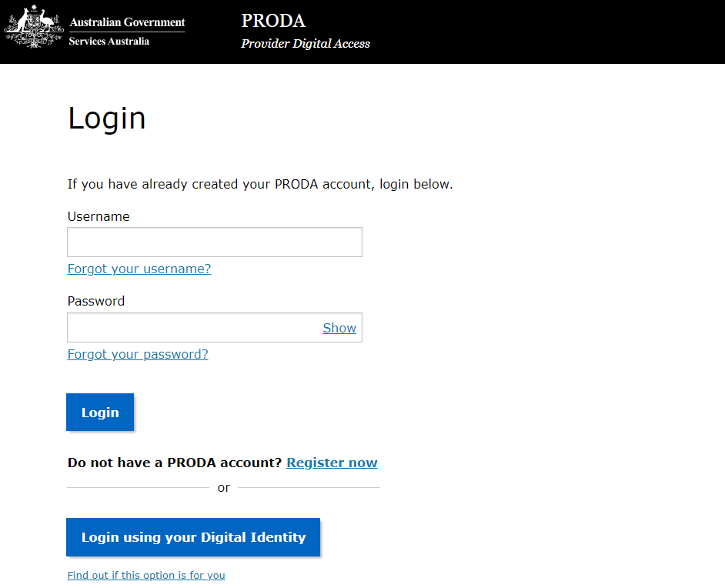Toggle Show to reveal the password
725x588 pixels.
(339, 328)
